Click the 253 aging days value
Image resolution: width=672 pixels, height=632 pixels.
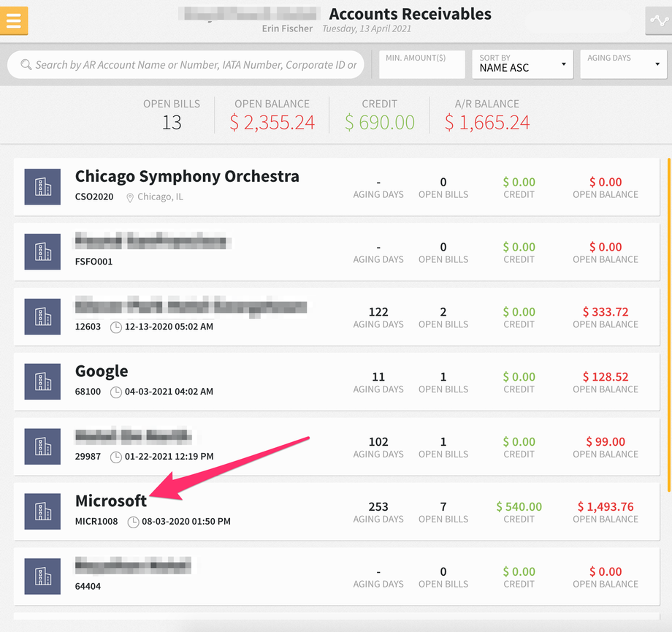378,507
